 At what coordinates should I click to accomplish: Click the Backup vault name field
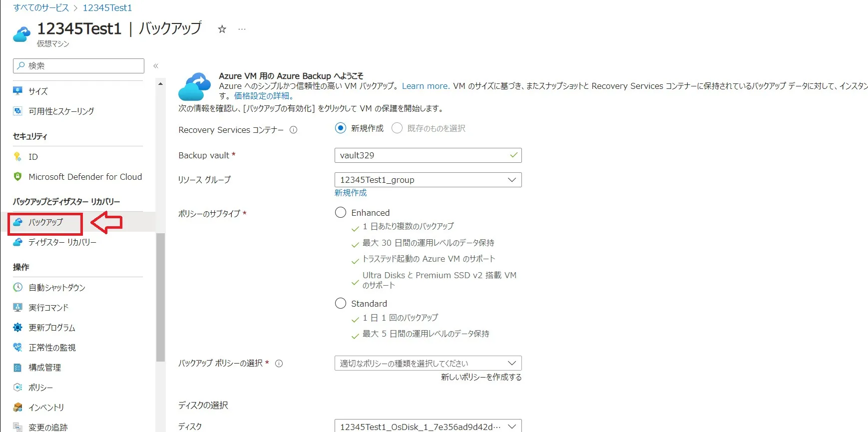coord(428,155)
